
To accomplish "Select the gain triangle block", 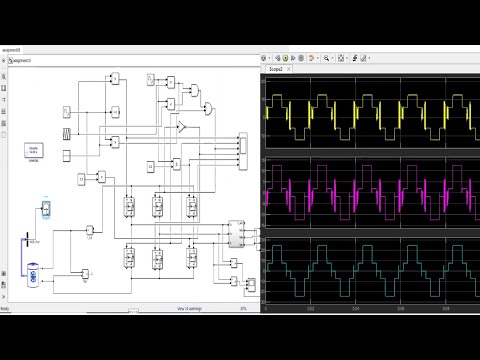I will tap(181, 127).
